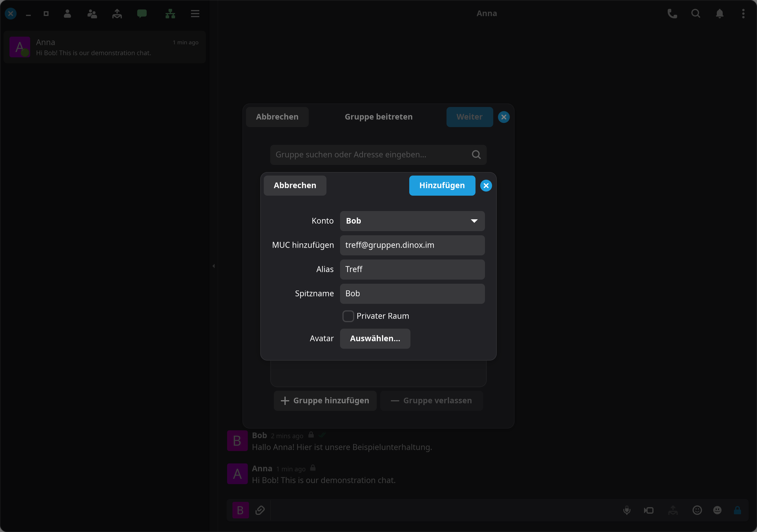Image resolution: width=757 pixels, height=532 pixels.
Task: Open the green network tree icon
Action: 170,14
